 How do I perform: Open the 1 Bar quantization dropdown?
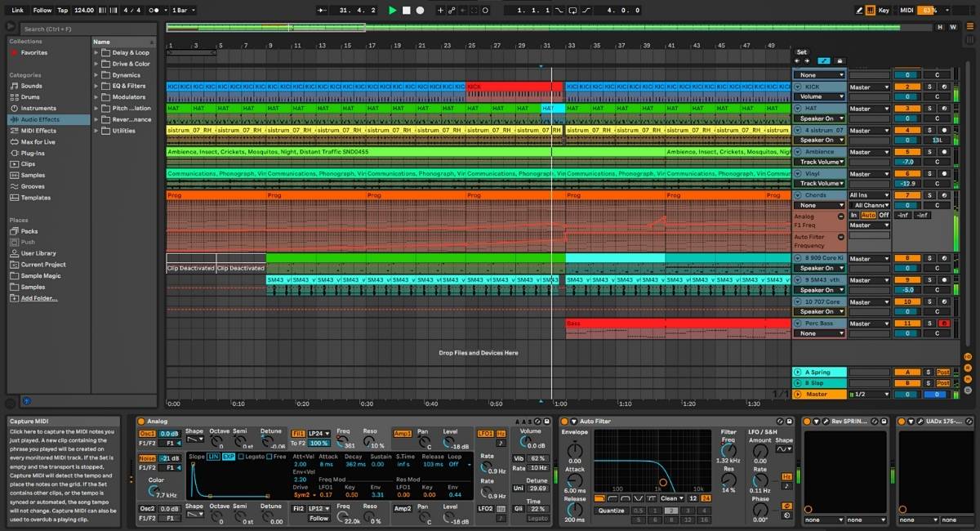pyautogui.click(x=185, y=10)
